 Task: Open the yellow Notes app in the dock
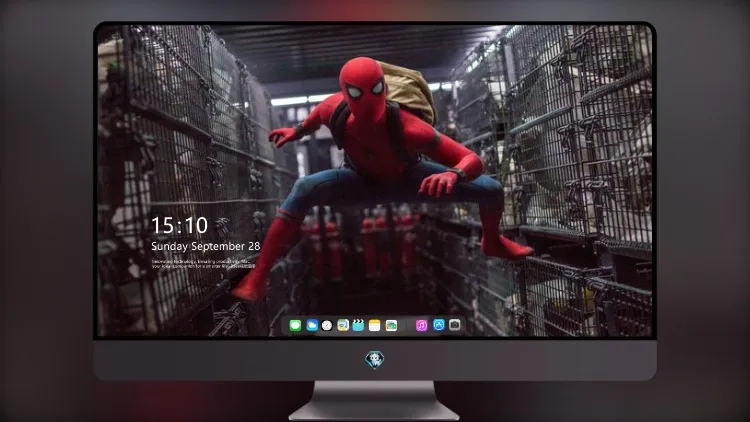[375, 326]
